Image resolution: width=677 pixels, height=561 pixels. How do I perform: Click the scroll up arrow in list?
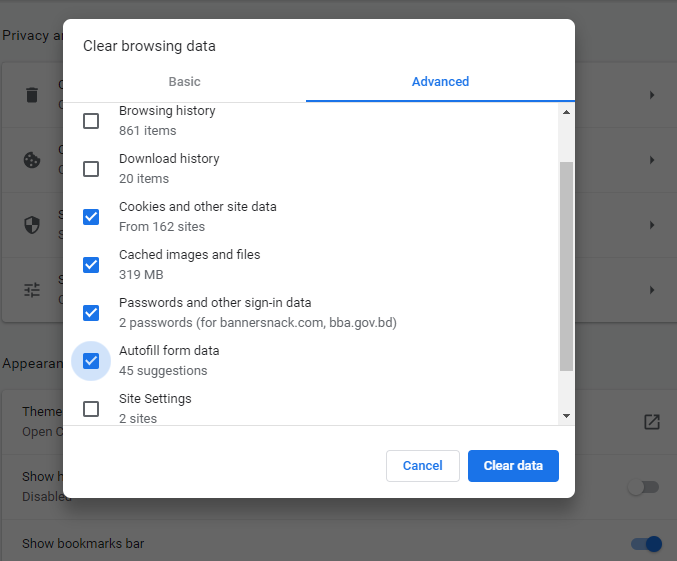click(566, 112)
